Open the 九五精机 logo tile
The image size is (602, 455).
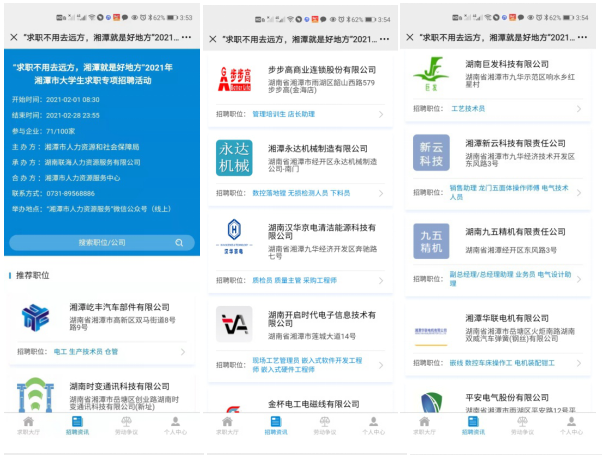point(431,241)
